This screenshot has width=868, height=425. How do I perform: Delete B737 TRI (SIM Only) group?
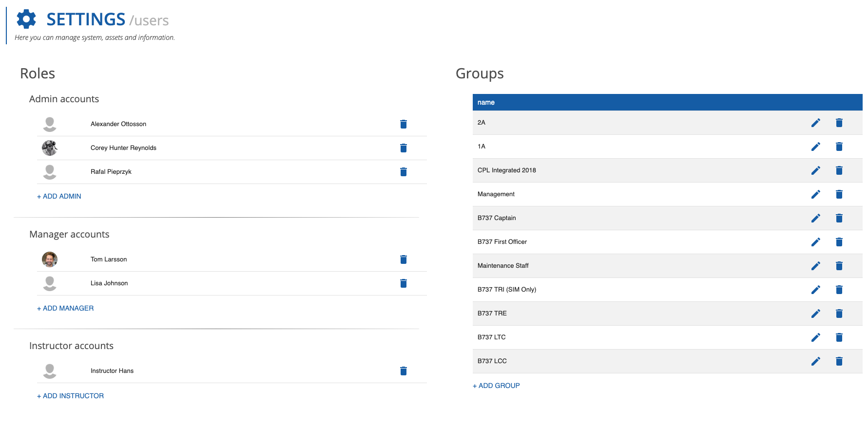pyautogui.click(x=839, y=290)
